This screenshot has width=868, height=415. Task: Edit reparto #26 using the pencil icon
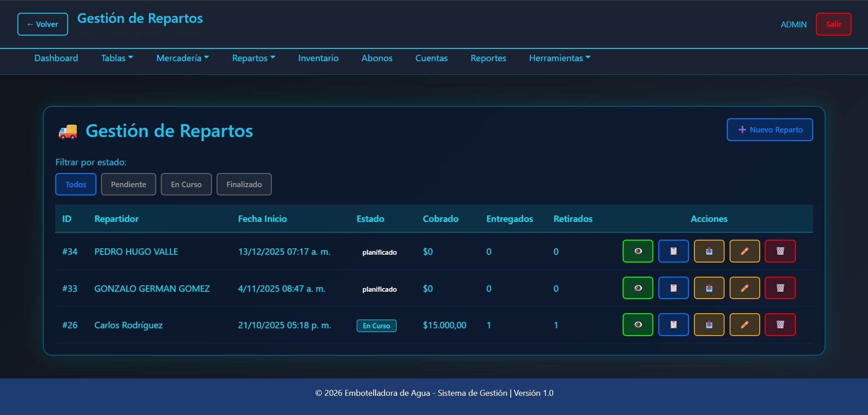745,325
